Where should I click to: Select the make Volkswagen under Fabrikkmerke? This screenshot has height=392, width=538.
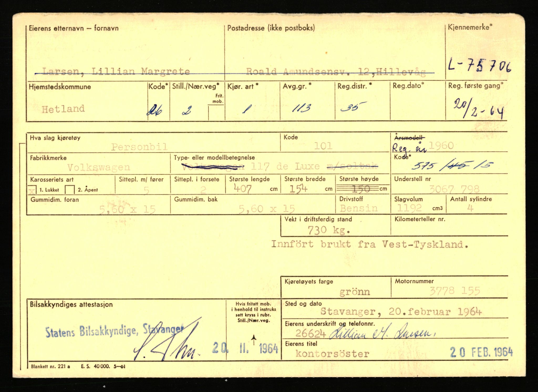pos(99,167)
